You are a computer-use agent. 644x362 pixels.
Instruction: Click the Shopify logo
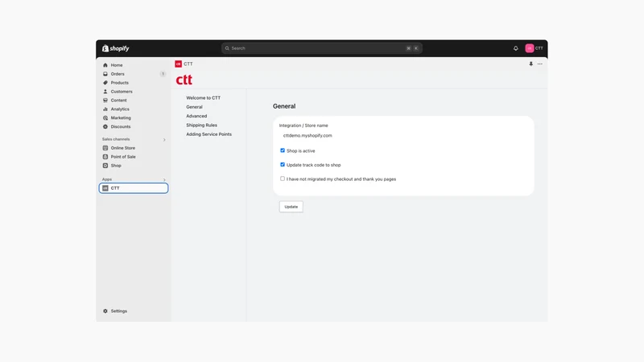[x=115, y=48]
